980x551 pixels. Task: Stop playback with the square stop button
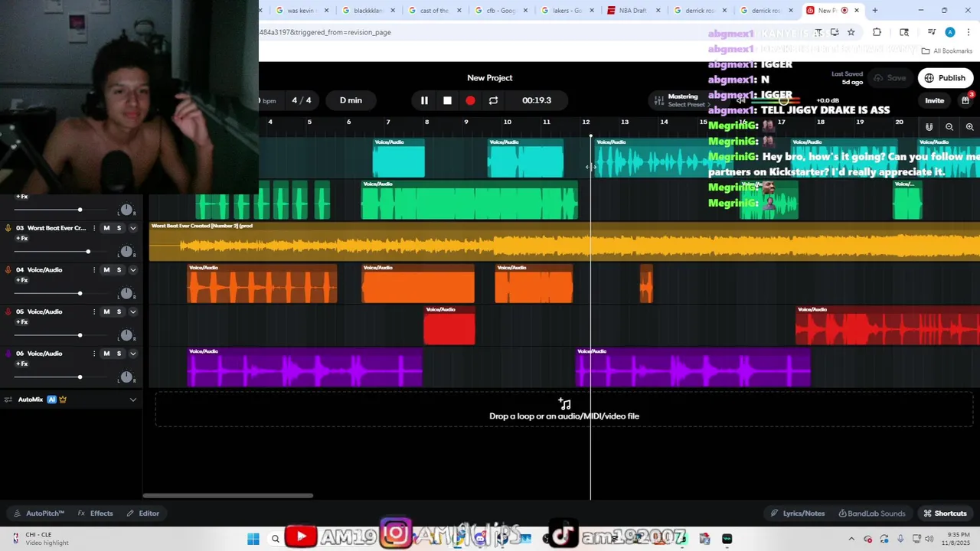click(447, 100)
